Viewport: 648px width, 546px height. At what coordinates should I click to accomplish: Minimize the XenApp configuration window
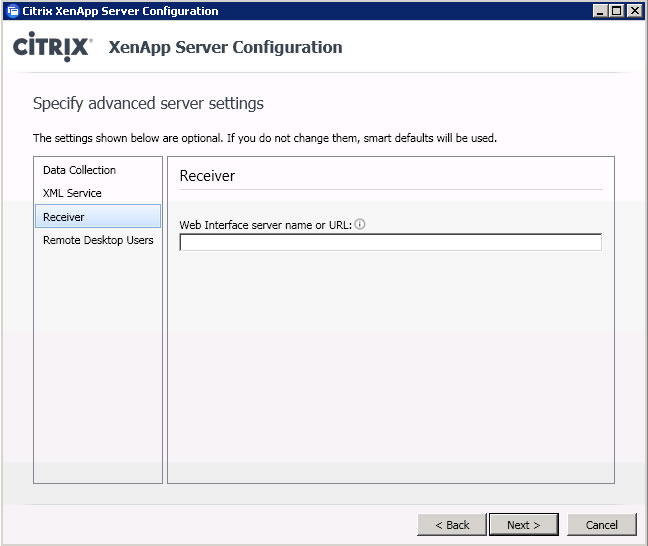(599, 11)
